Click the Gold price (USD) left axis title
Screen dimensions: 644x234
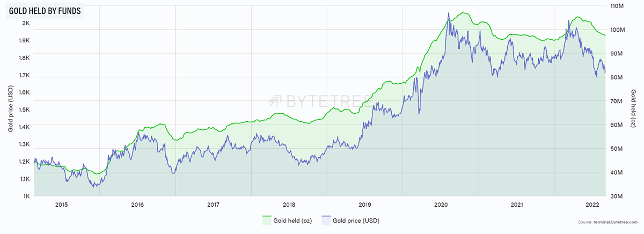[x=10, y=109]
